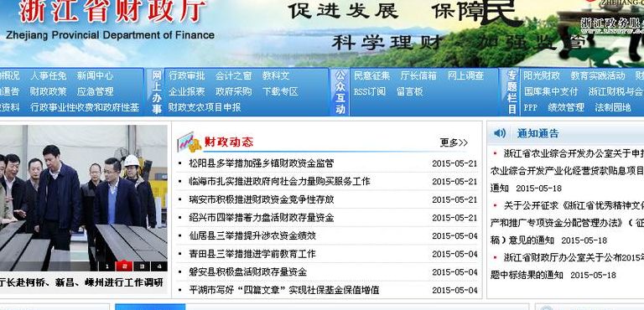Open 阳光财政 special topic link
644x310 pixels.
tap(542, 75)
